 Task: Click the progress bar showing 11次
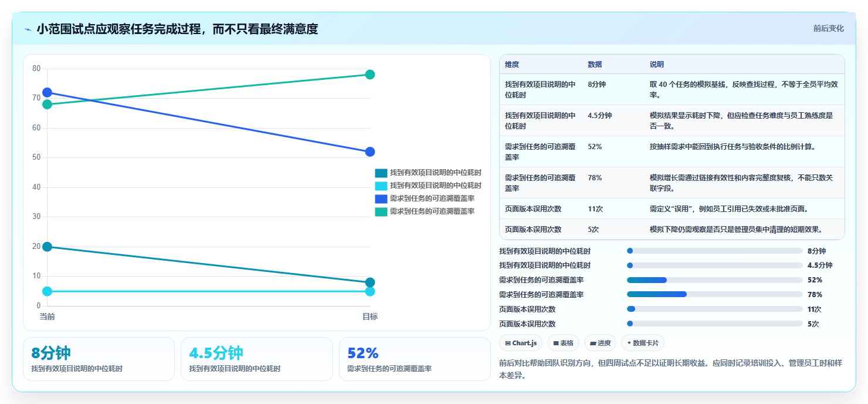[715, 309]
